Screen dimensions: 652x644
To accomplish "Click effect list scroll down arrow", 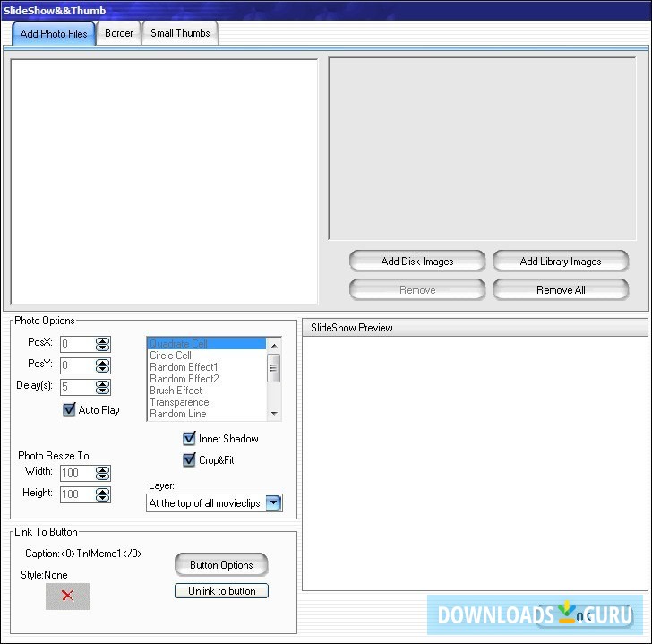I will [274, 413].
